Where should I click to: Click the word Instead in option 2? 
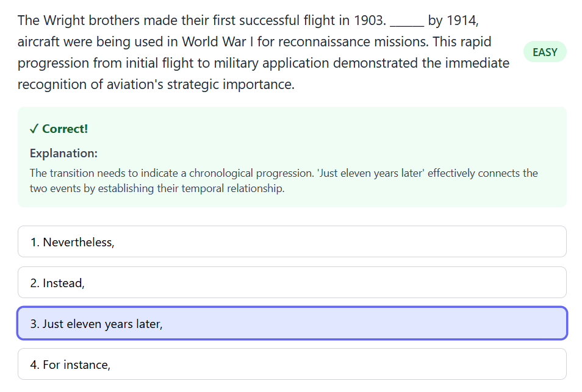63,282
